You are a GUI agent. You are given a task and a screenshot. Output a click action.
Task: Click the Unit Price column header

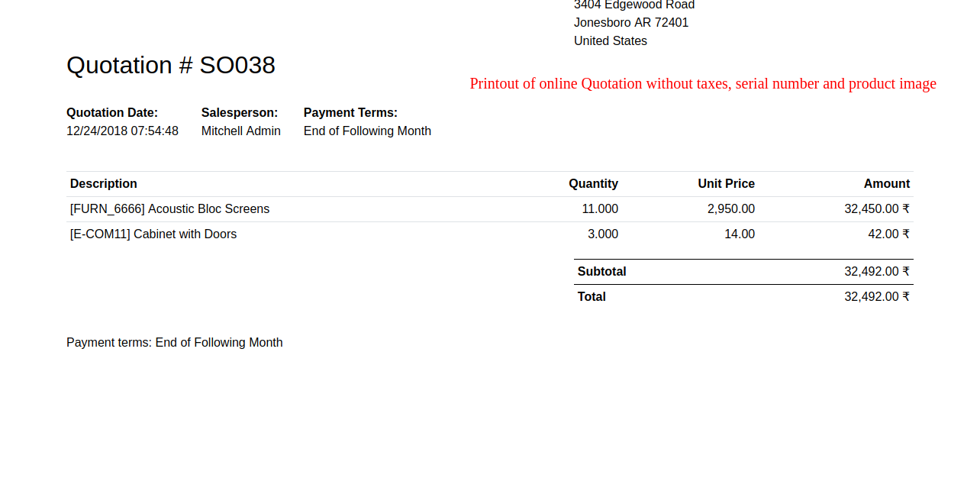[726, 184]
